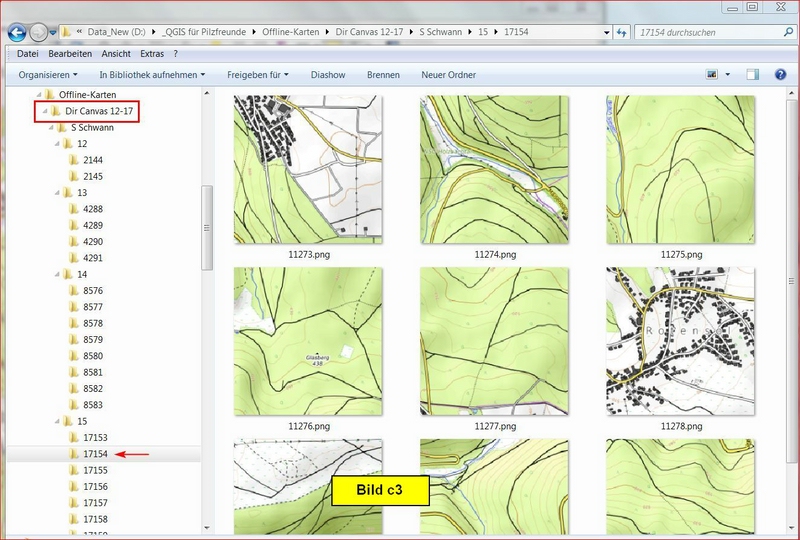Open the Extras menu
800x540 pixels.
(152, 53)
